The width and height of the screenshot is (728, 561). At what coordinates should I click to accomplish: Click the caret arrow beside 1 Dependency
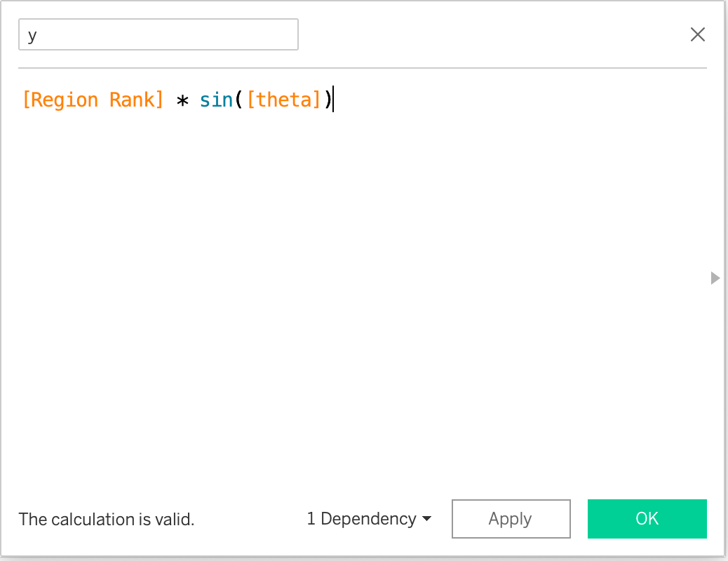[x=426, y=520]
